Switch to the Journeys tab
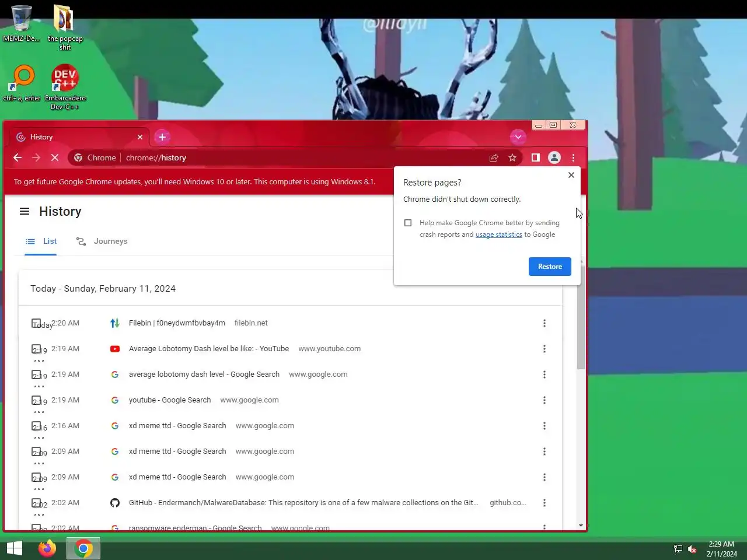747x560 pixels. point(102,242)
